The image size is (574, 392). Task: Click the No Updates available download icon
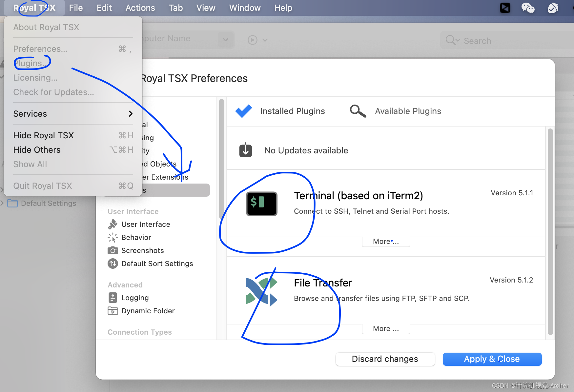[246, 150]
